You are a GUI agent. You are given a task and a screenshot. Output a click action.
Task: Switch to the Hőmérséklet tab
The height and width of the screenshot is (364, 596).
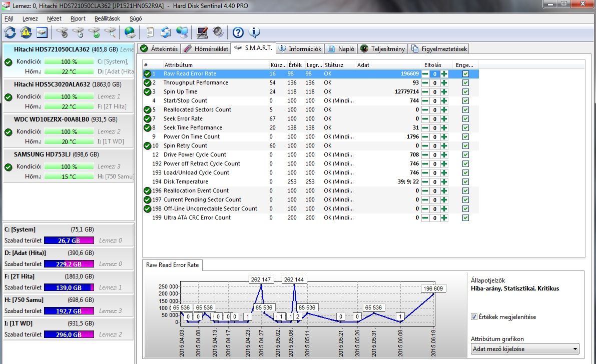[x=206, y=48]
